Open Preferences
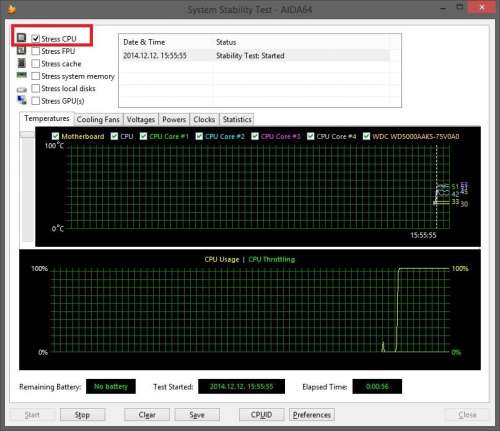The height and width of the screenshot is (431, 500). pos(312,415)
